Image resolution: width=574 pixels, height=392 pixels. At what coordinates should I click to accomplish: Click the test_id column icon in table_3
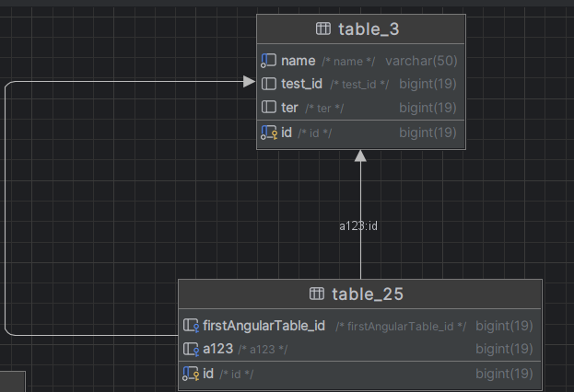pos(269,84)
